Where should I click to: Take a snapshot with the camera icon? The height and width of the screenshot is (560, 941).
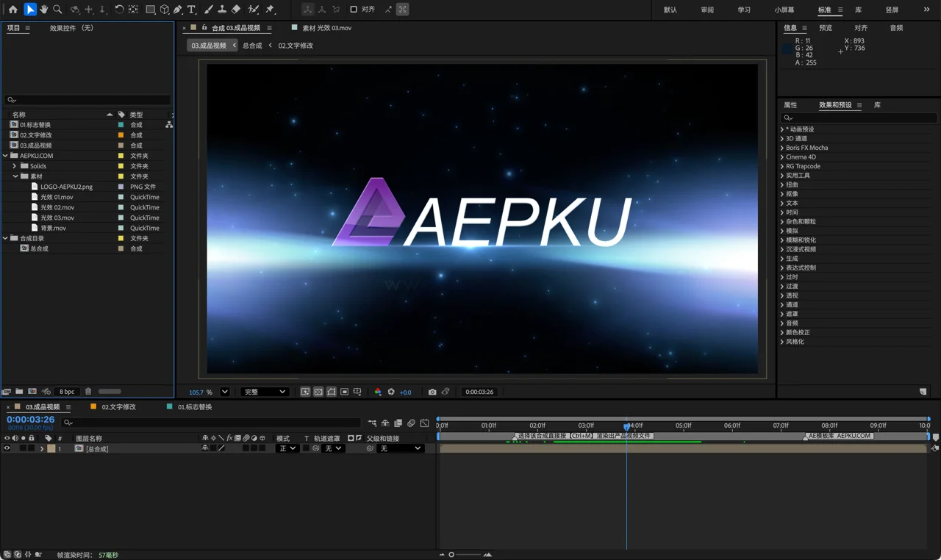coord(432,392)
